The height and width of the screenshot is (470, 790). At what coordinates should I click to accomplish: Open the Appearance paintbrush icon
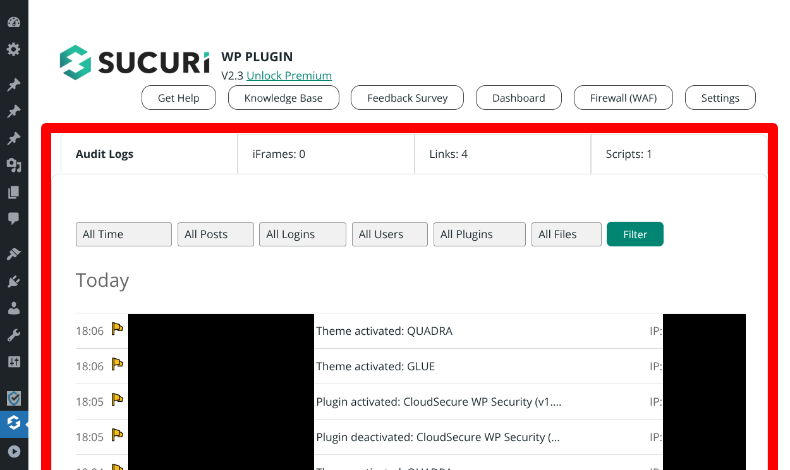coord(14,254)
